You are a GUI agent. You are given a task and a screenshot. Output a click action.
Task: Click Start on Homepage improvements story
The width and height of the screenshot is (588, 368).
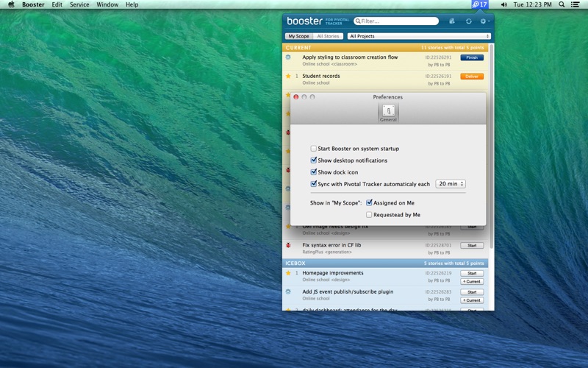pos(472,273)
